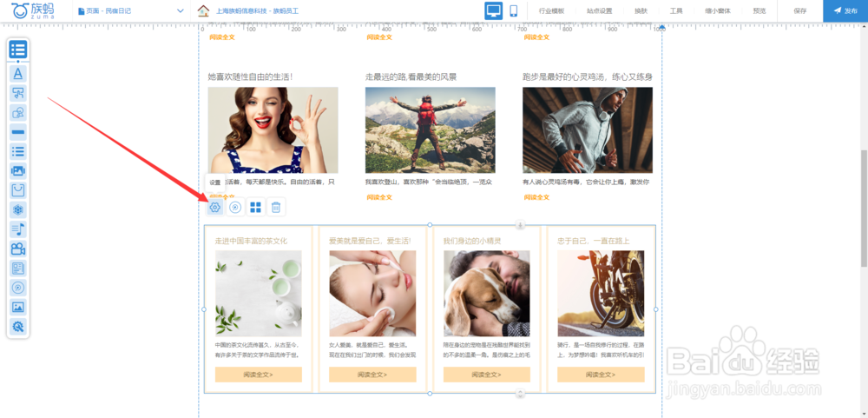
Task: Open the 行业模板 menu
Action: pos(551,10)
